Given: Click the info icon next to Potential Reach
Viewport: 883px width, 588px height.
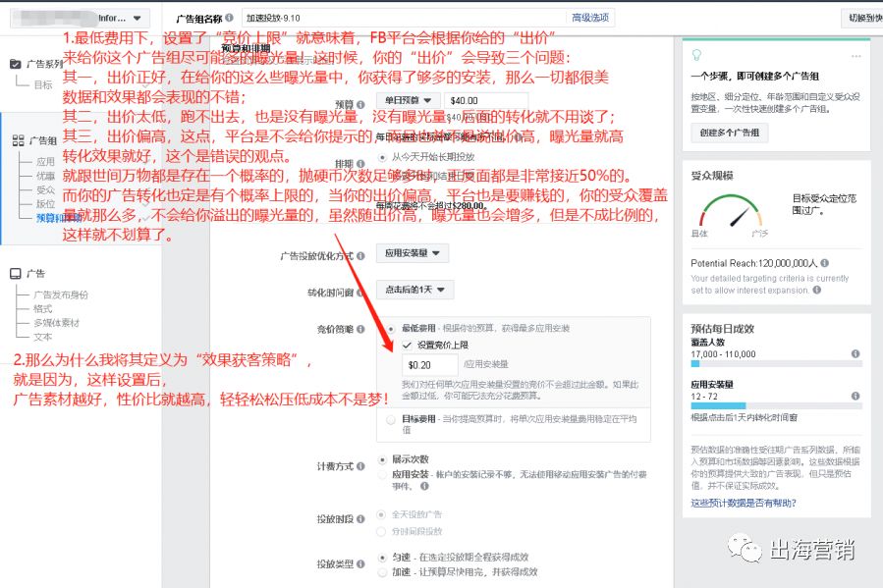Looking at the screenshot, I should coord(824,264).
